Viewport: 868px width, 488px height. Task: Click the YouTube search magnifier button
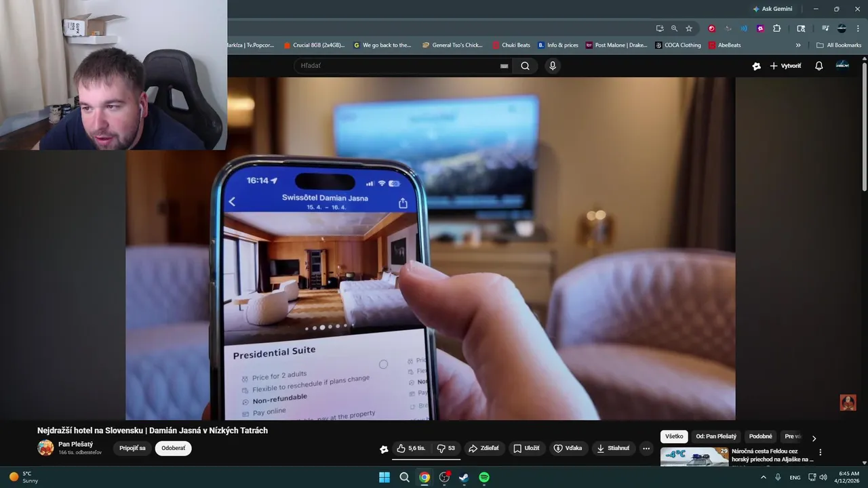coord(525,66)
